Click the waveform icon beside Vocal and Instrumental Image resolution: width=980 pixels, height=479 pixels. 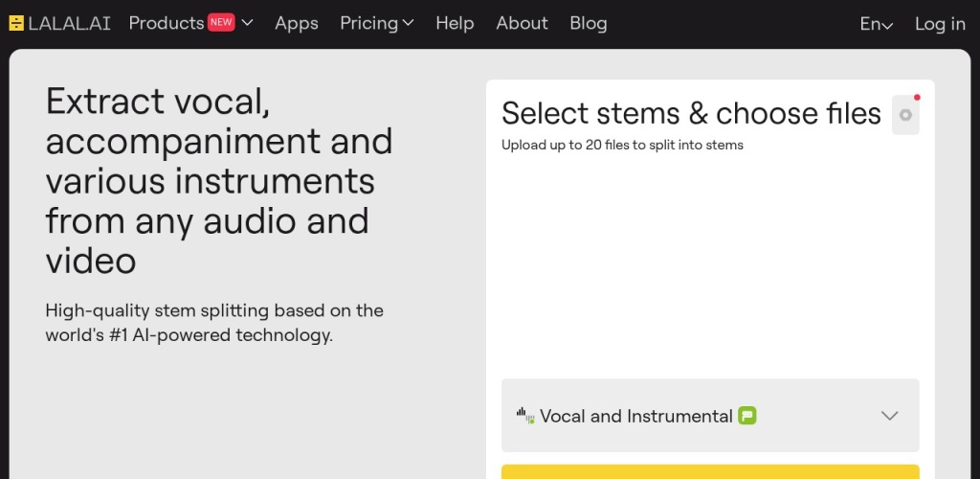[x=525, y=416]
